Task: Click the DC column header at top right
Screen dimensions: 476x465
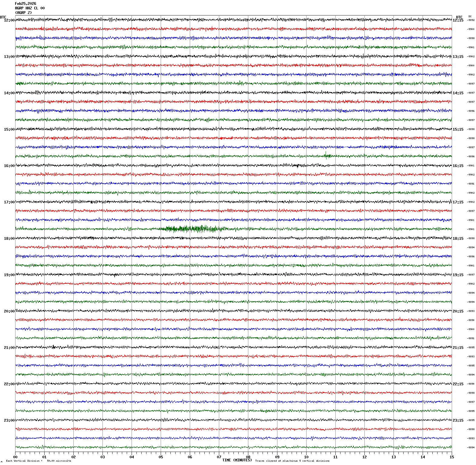Action: (470, 16)
